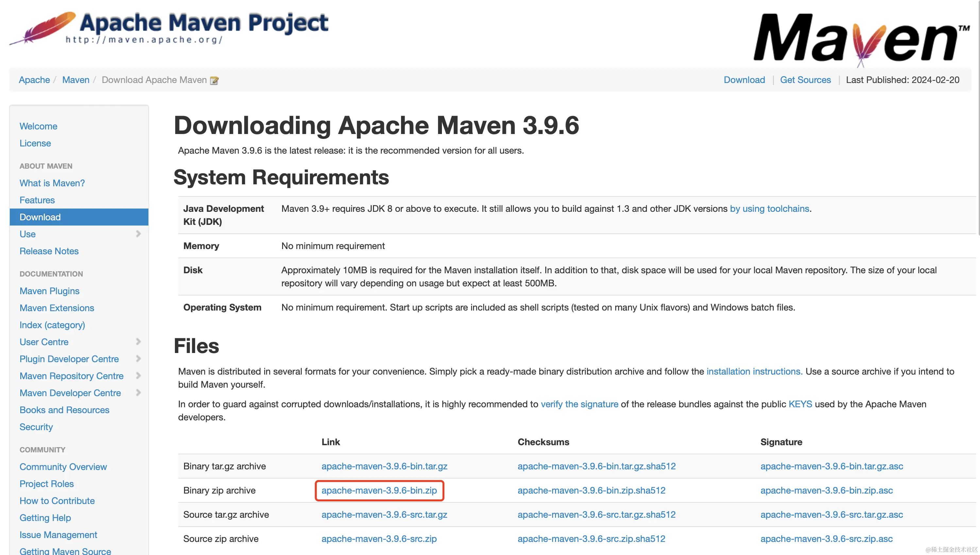Open the bin.zip.sha512 checksum link
The height and width of the screenshot is (555, 980).
point(591,490)
